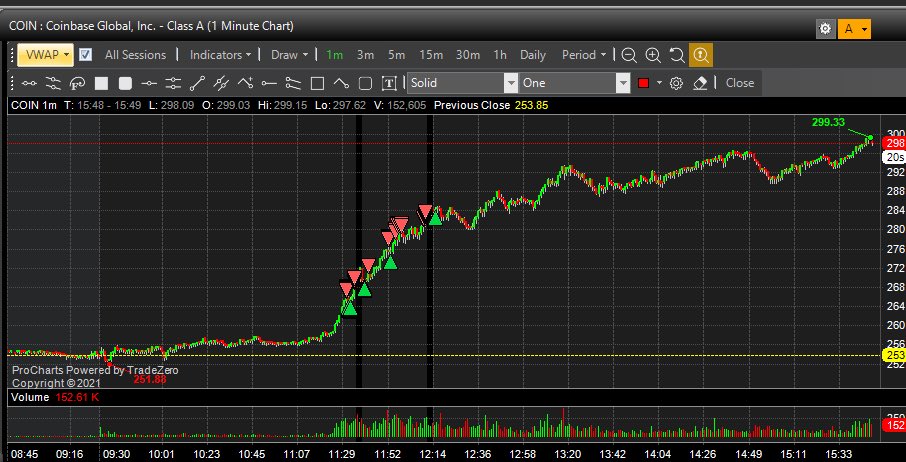Click the Previous Close 253.85 value
The width and height of the screenshot is (906, 462).
[x=534, y=105]
